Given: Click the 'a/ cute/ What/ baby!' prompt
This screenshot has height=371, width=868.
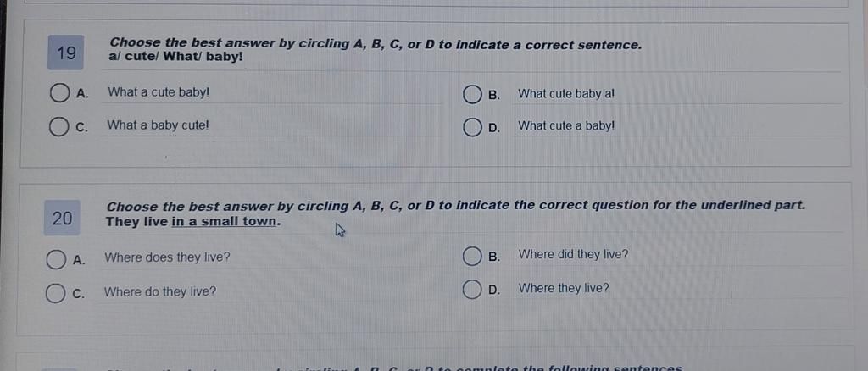Looking at the screenshot, I should (x=176, y=57).
